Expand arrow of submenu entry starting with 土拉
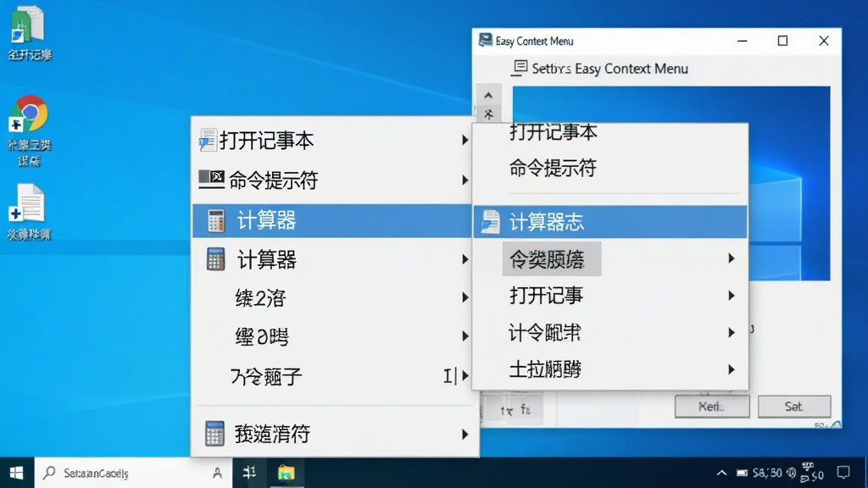The image size is (868, 488). pyautogui.click(x=732, y=369)
